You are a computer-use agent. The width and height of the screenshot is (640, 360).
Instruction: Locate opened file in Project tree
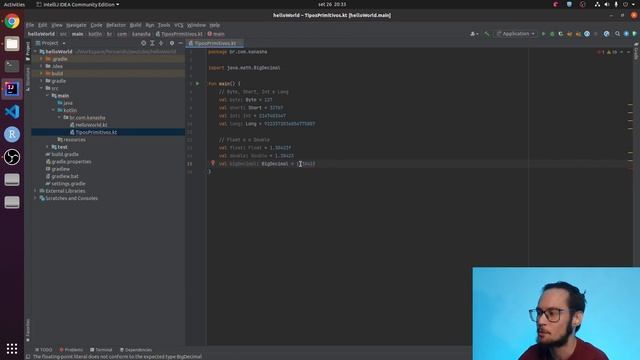point(143,43)
